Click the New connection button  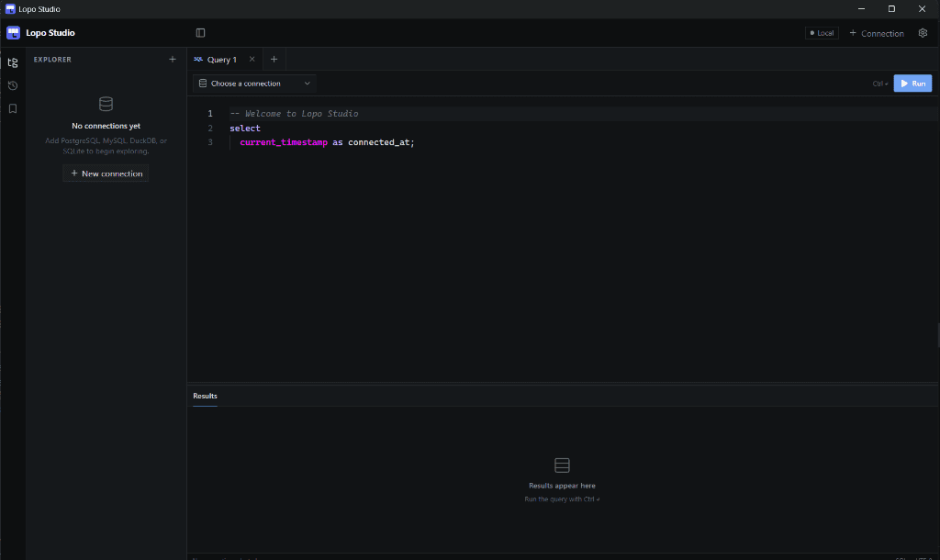(x=106, y=174)
